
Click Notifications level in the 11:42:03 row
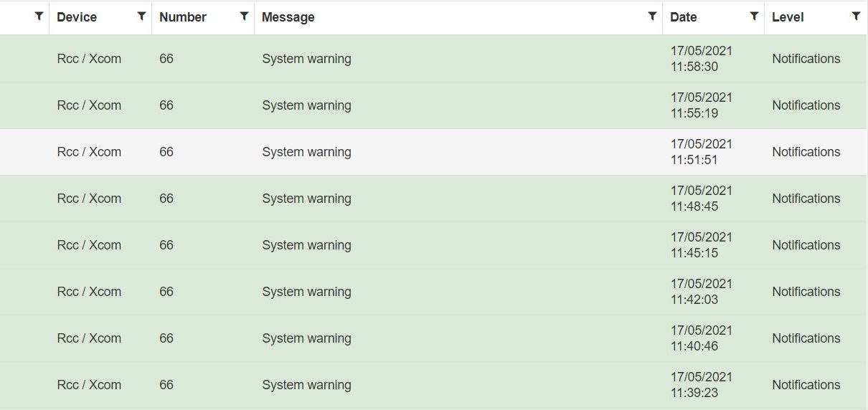pos(806,292)
